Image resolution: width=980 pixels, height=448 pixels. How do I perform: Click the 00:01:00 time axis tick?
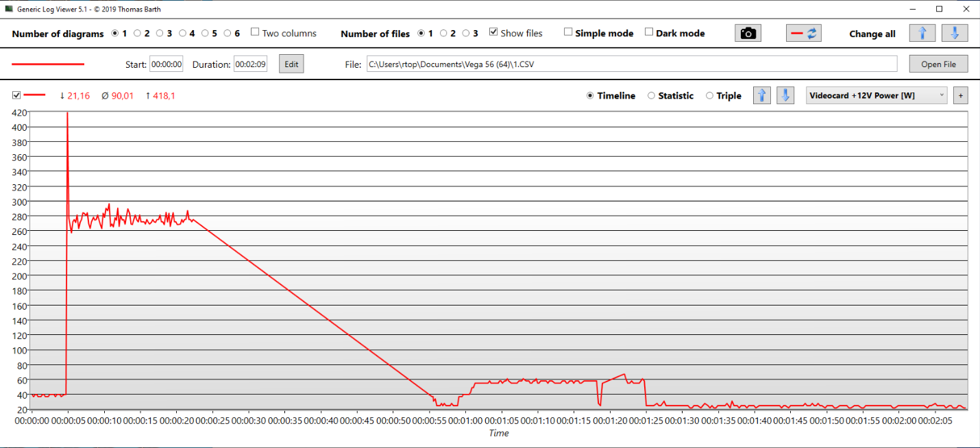click(x=465, y=420)
